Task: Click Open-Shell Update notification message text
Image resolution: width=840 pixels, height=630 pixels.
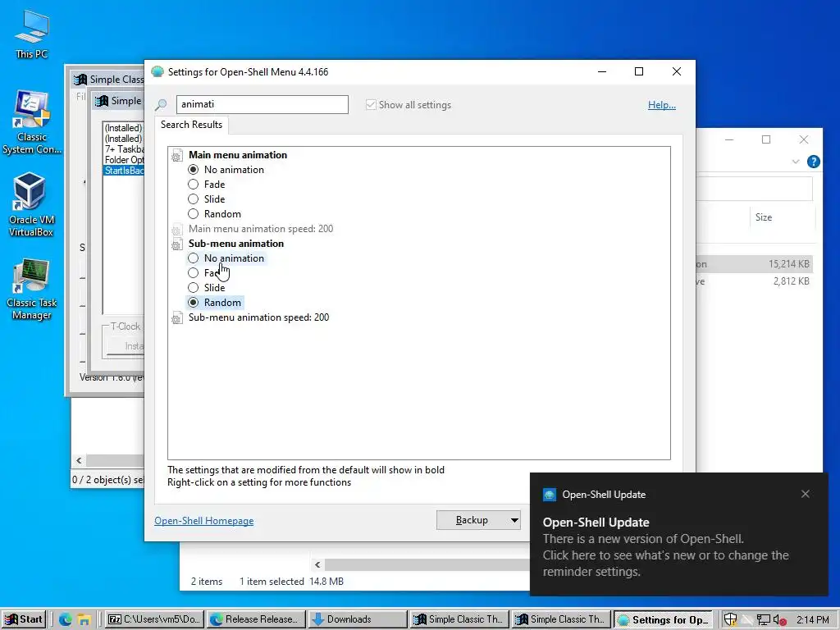Action: pos(665,555)
